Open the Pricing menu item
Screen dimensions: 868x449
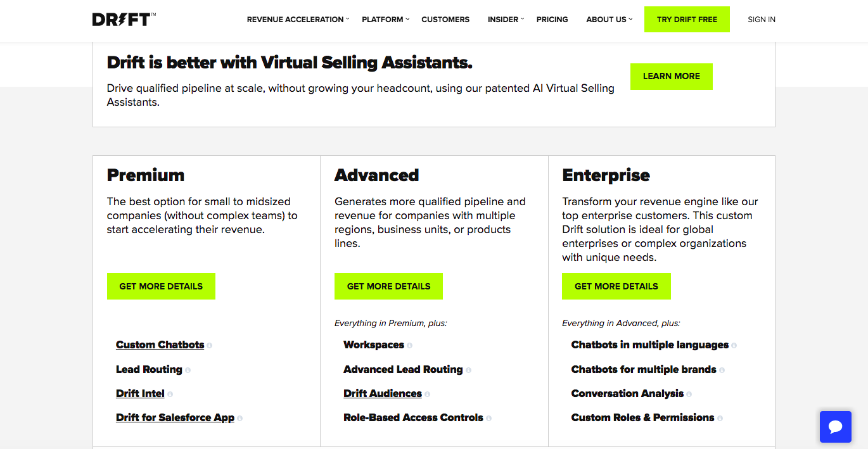coord(552,20)
